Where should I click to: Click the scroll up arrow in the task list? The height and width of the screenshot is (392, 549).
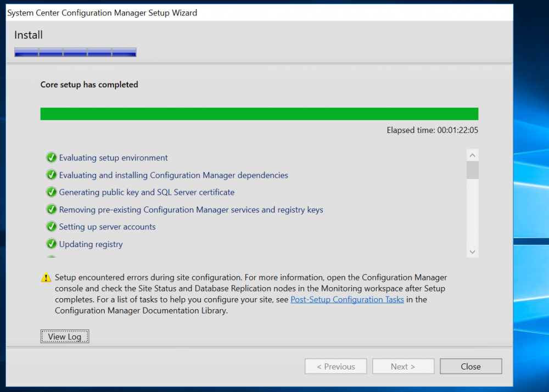click(x=472, y=155)
